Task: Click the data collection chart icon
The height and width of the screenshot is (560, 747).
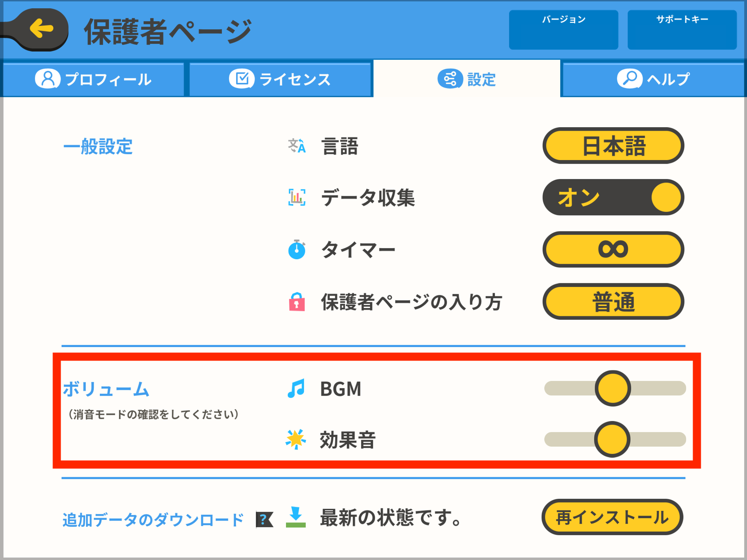Action: (297, 198)
